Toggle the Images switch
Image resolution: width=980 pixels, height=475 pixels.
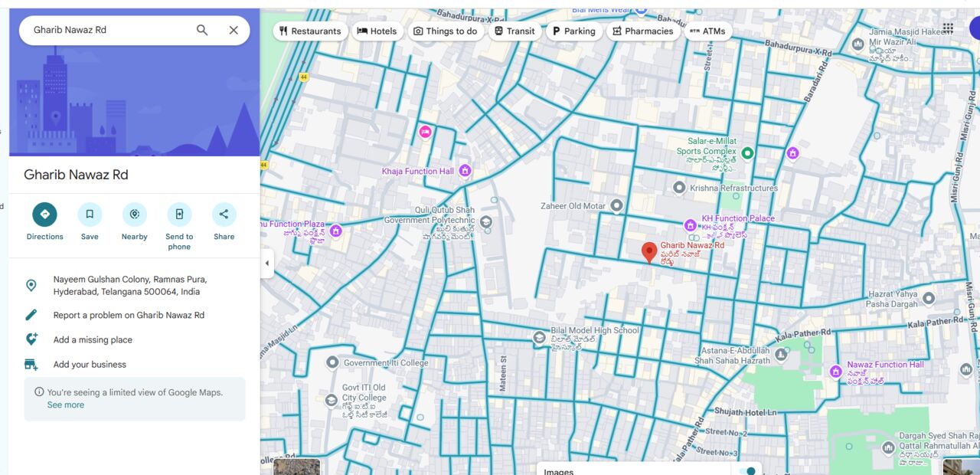click(x=749, y=470)
